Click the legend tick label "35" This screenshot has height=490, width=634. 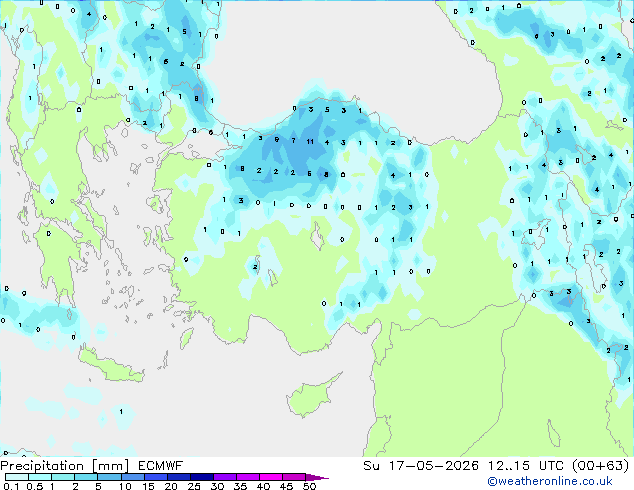click(240, 486)
